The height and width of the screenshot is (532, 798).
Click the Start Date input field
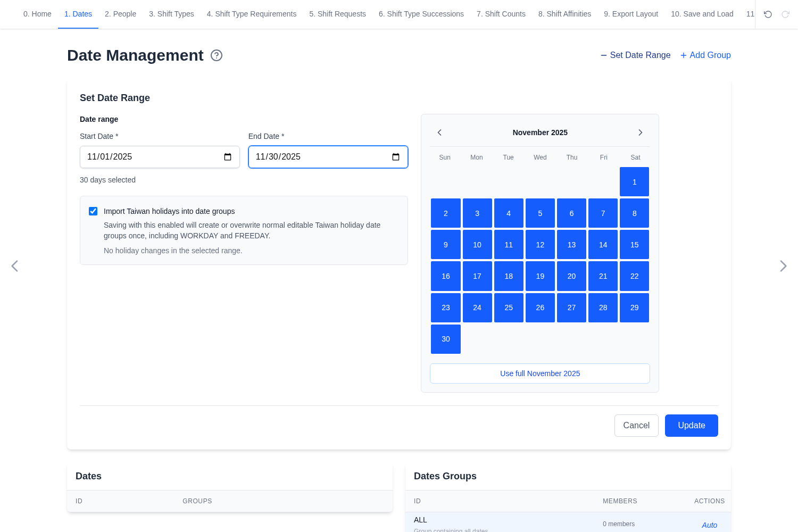160,157
